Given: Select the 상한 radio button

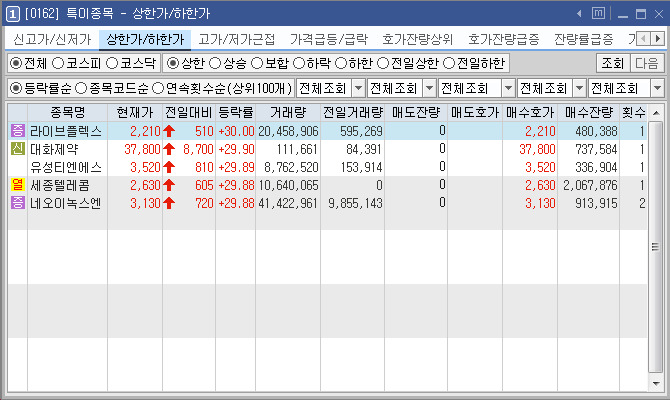Looking at the screenshot, I should [x=173, y=64].
